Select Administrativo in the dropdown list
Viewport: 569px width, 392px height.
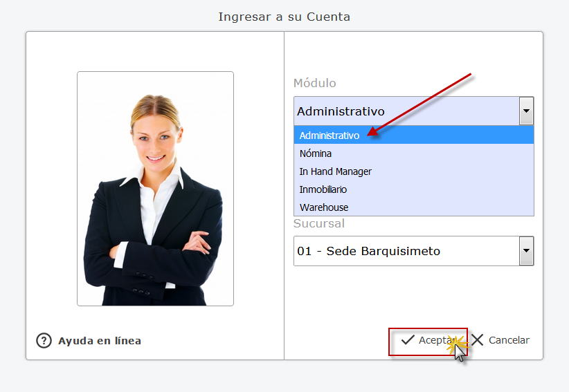pyautogui.click(x=414, y=135)
